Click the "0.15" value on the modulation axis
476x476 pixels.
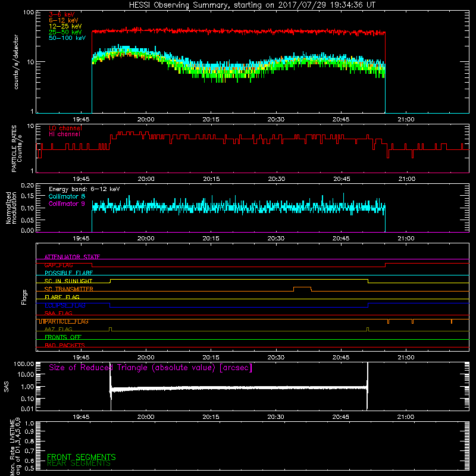point(27,196)
